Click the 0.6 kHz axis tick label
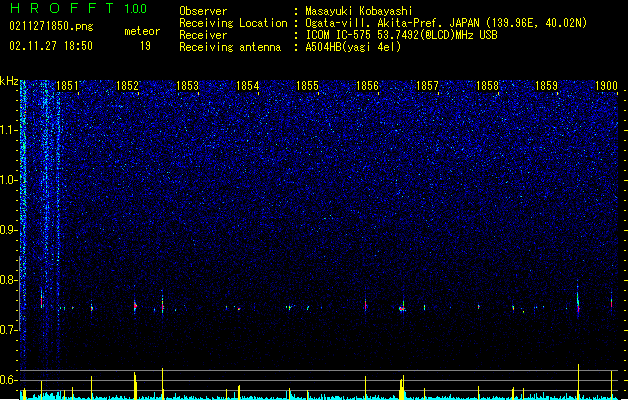 tap(8, 380)
